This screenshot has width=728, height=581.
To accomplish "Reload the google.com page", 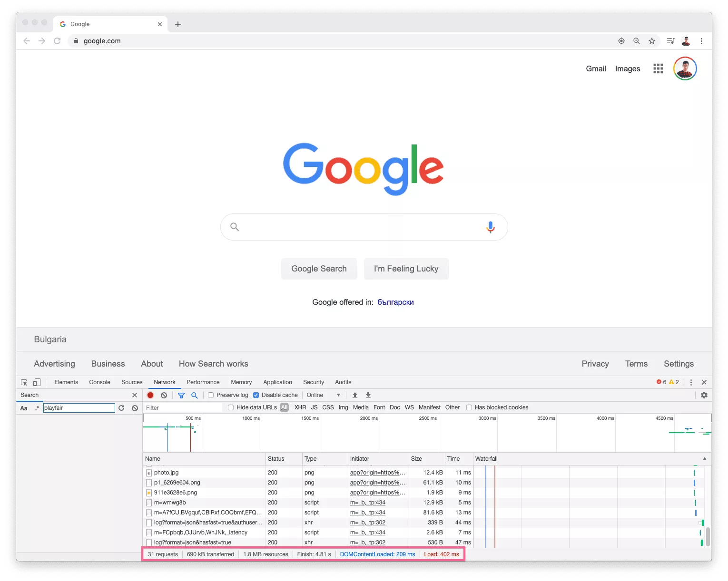I will pyautogui.click(x=57, y=41).
